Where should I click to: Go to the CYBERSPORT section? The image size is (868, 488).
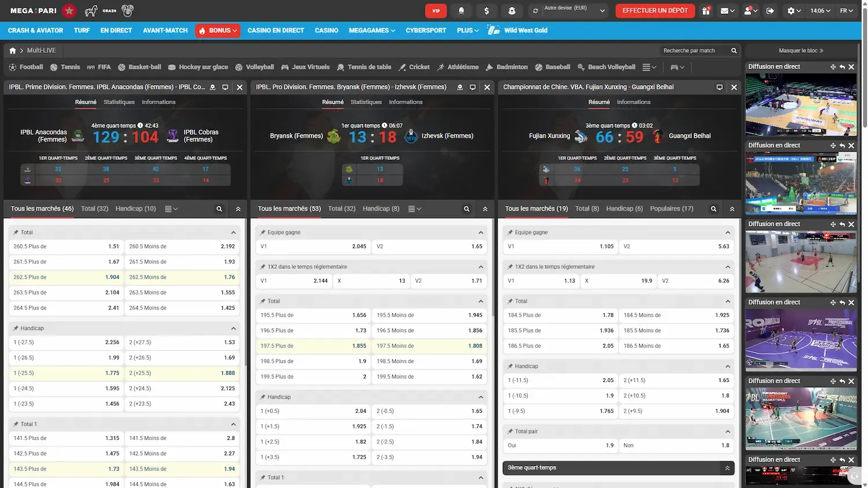coord(426,30)
